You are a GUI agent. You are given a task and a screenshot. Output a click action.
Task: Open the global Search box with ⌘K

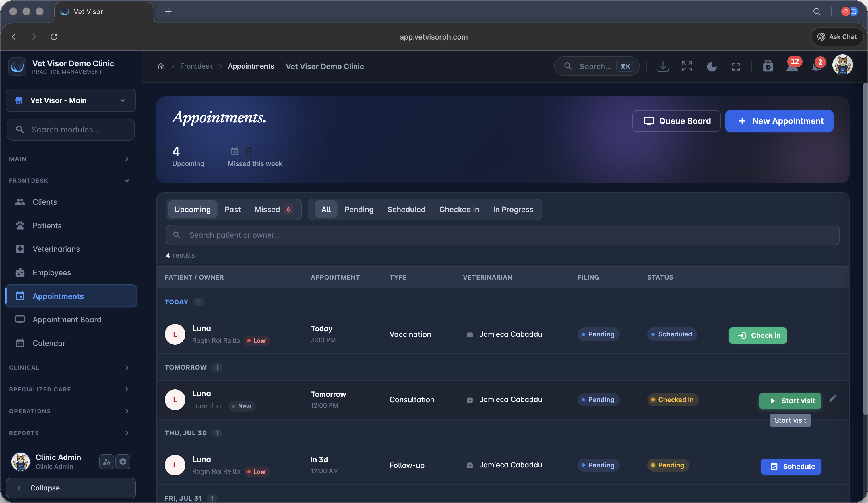(x=596, y=66)
